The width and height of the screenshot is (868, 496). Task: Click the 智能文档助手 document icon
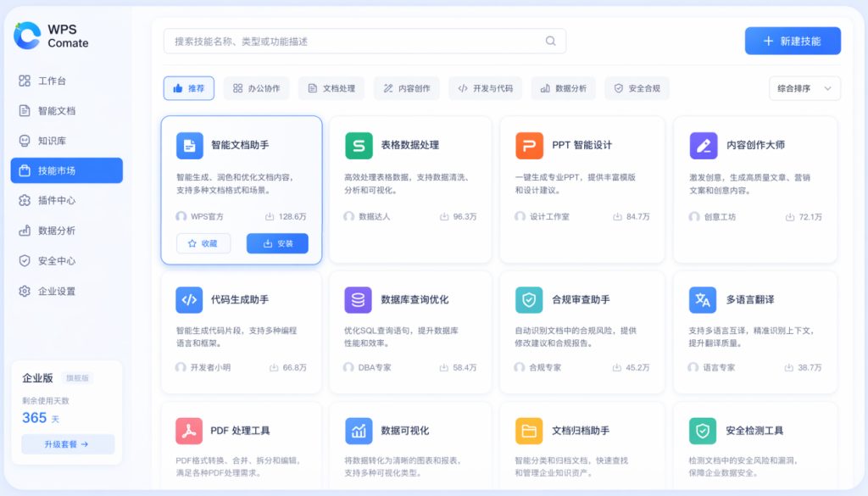tap(189, 146)
